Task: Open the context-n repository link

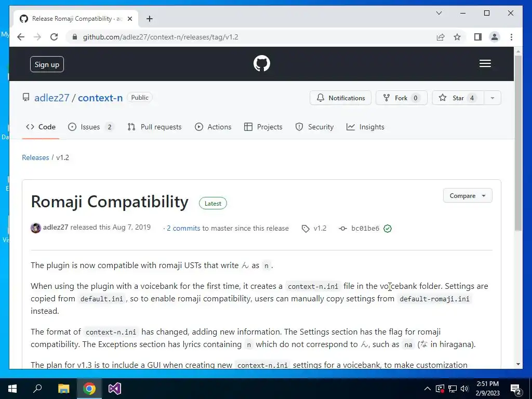Action: pos(100,98)
